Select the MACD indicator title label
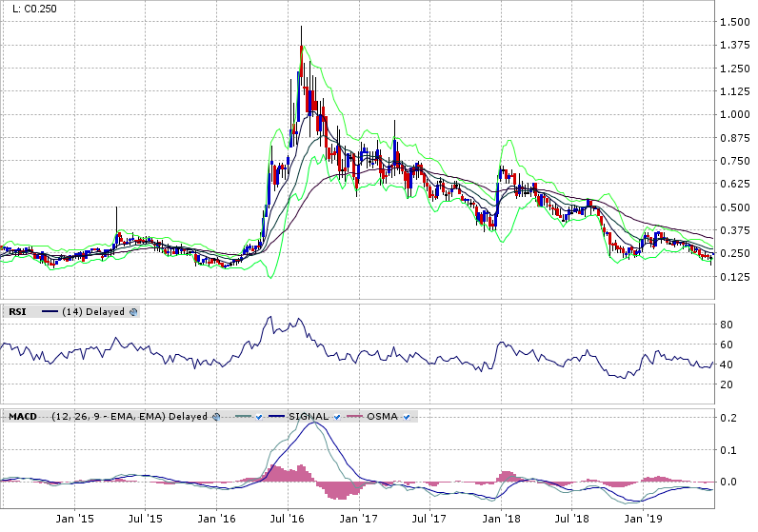This screenshot has width=758, height=532. pyautogui.click(x=23, y=417)
